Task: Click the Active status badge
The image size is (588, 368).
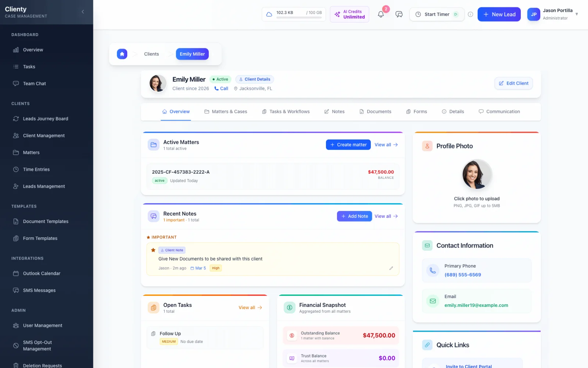Action: [x=220, y=79]
